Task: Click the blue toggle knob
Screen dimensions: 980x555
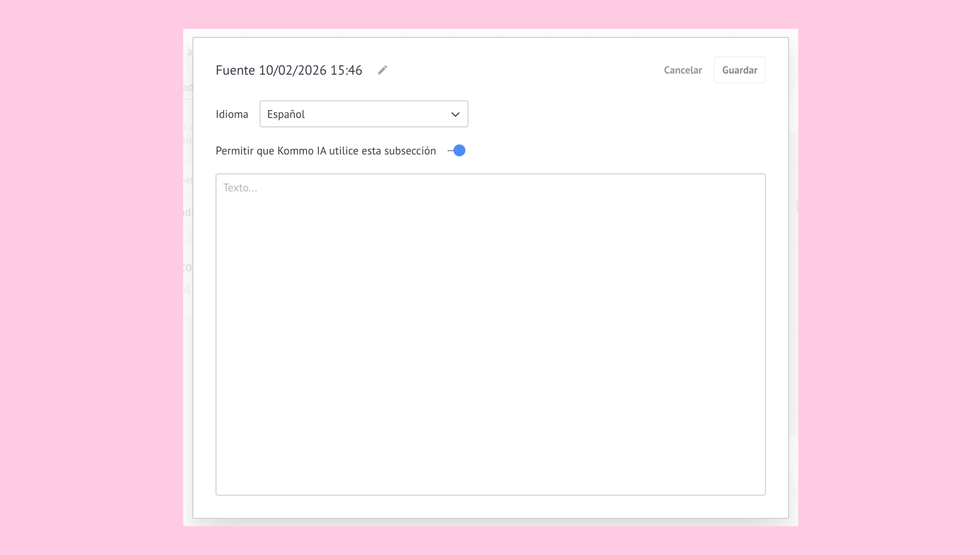Action: 459,151
